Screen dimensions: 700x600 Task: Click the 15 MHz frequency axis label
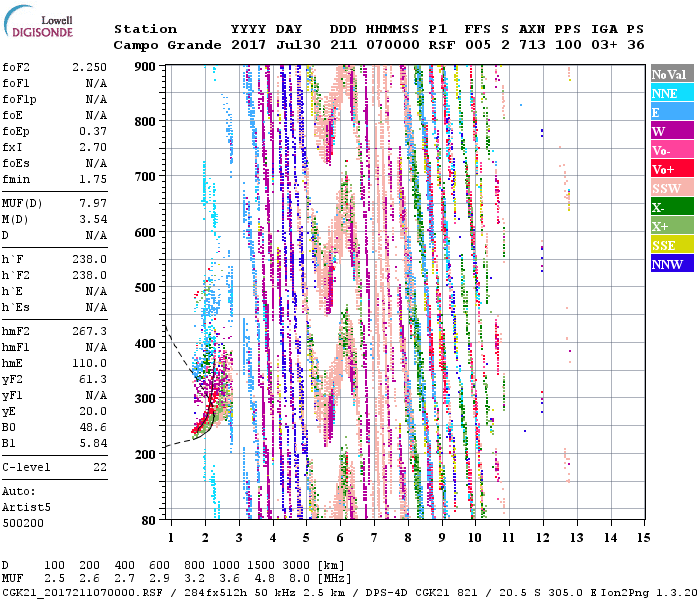pos(643,538)
